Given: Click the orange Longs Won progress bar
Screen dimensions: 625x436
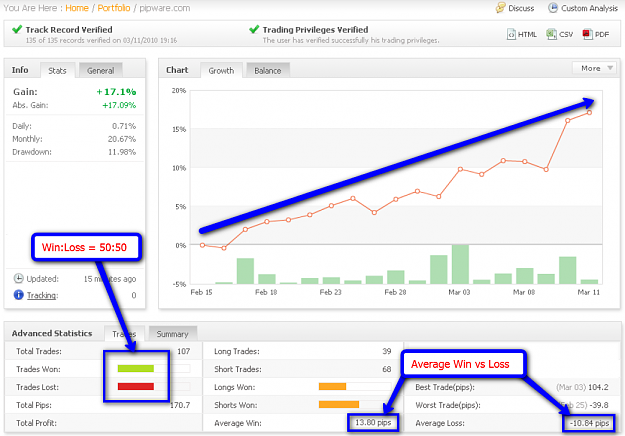Looking at the screenshot, I should click(332, 386).
